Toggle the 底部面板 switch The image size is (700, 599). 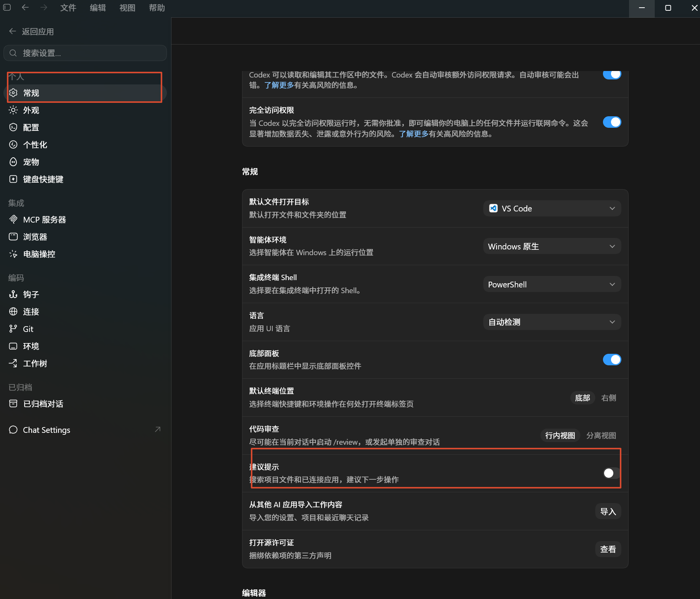pyautogui.click(x=612, y=360)
